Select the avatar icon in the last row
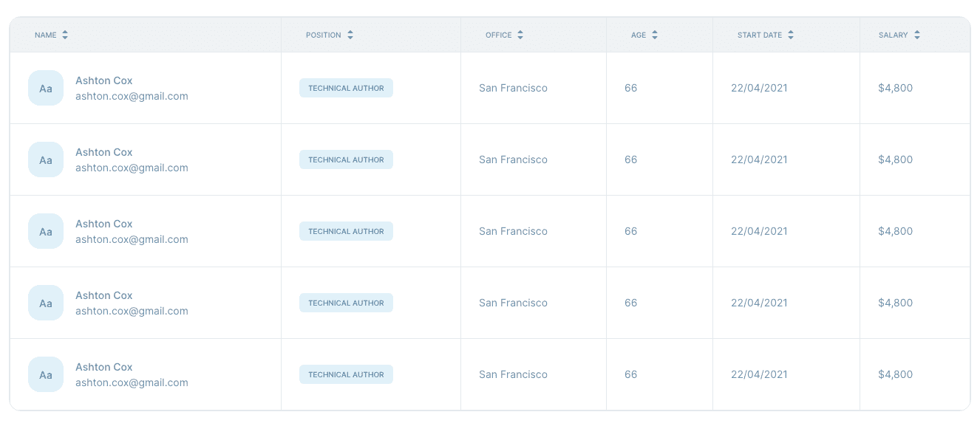980x426 pixels. click(45, 374)
